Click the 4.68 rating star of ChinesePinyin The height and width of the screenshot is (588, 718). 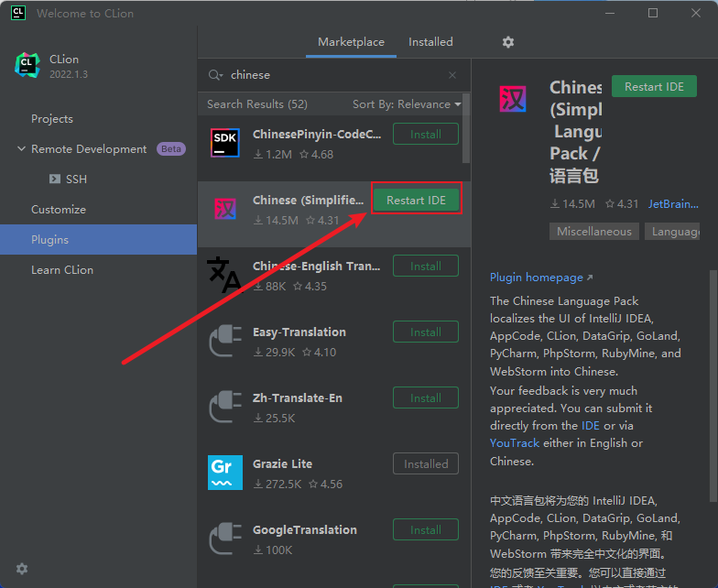click(304, 154)
